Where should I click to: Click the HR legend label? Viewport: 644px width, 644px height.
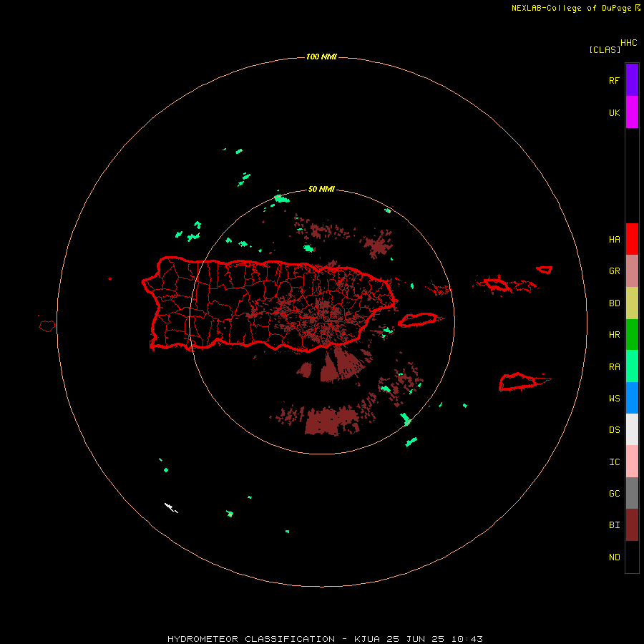[x=614, y=335]
